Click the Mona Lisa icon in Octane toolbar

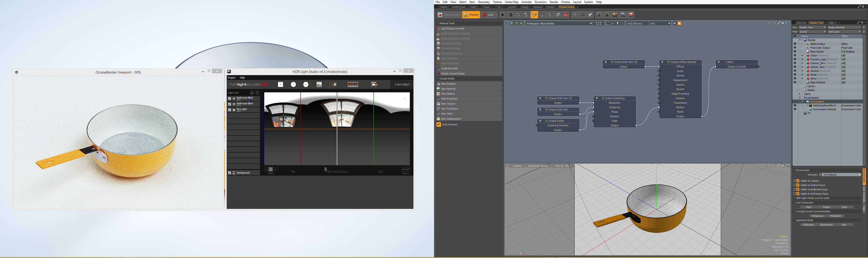point(615,15)
